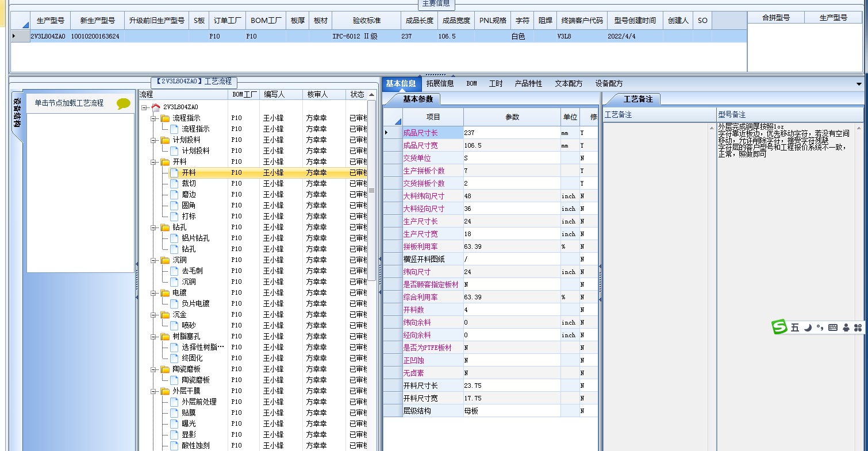The image size is (868, 451).
Task: Open the 产品特性 tab
Action: pyautogui.click(x=528, y=83)
